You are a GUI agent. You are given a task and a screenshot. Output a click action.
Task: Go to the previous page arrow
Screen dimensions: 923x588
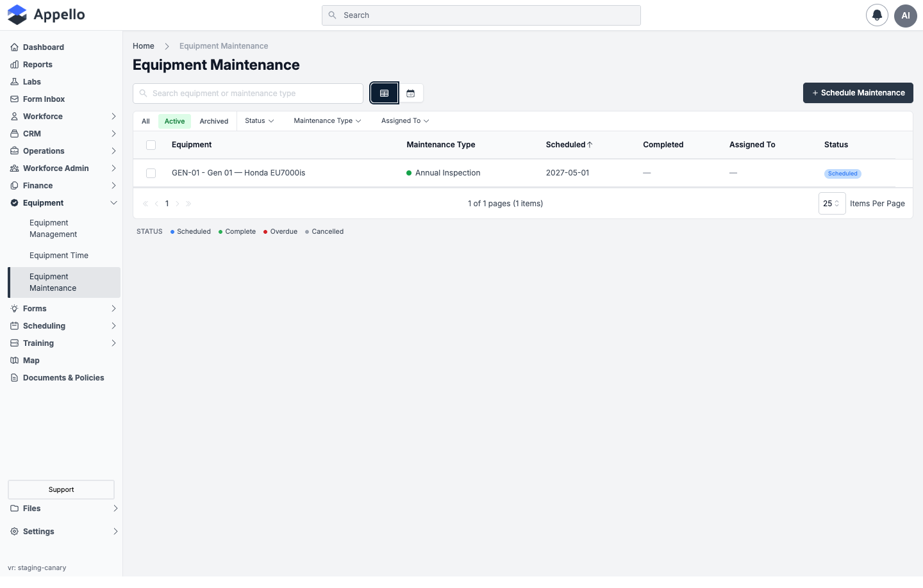tap(156, 204)
